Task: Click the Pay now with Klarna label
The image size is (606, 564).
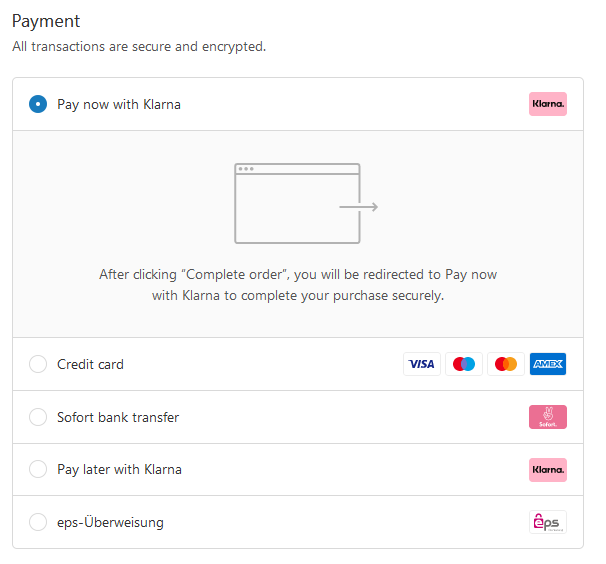Action: tap(119, 104)
